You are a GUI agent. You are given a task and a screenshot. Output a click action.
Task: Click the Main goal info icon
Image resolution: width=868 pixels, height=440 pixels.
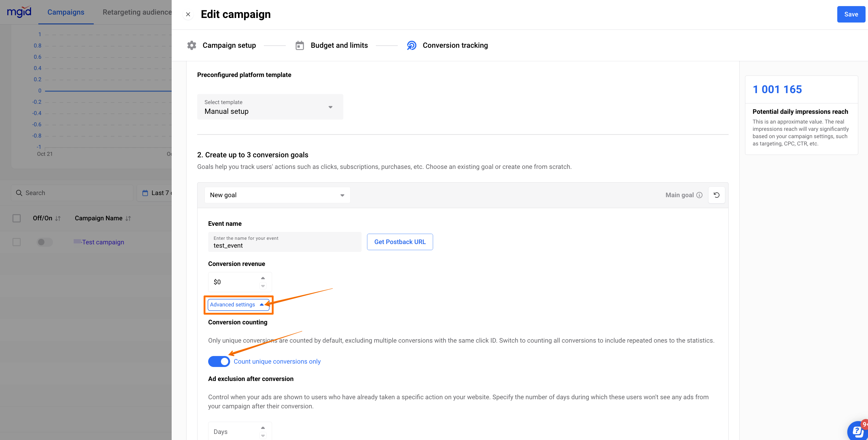699,195
